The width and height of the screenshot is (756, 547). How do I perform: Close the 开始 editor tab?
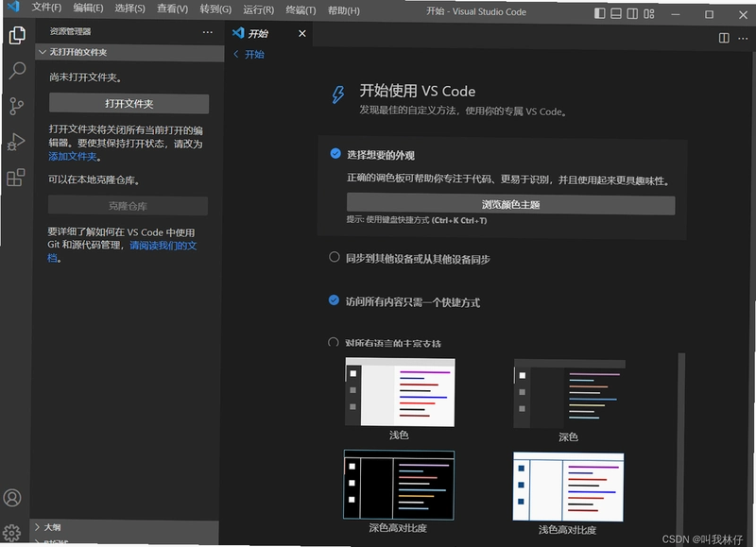pyautogui.click(x=301, y=33)
